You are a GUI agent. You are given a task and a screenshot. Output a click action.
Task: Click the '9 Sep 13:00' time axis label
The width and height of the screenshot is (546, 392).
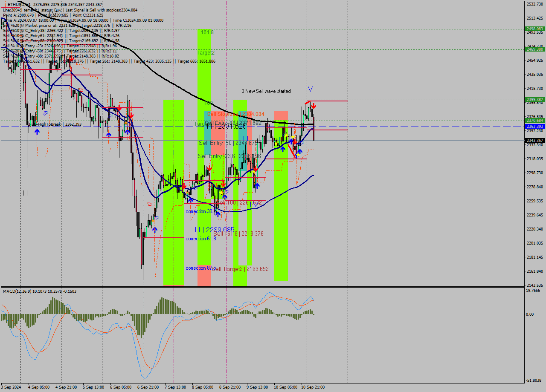pyautogui.click(x=257, y=387)
